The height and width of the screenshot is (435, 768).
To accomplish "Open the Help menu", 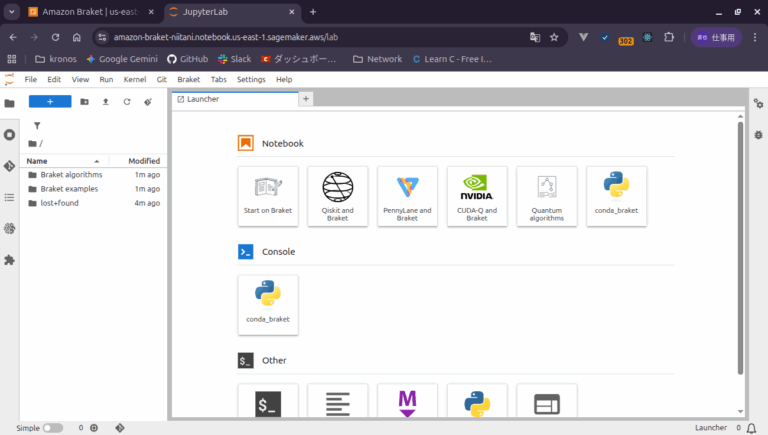I will tap(284, 79).
